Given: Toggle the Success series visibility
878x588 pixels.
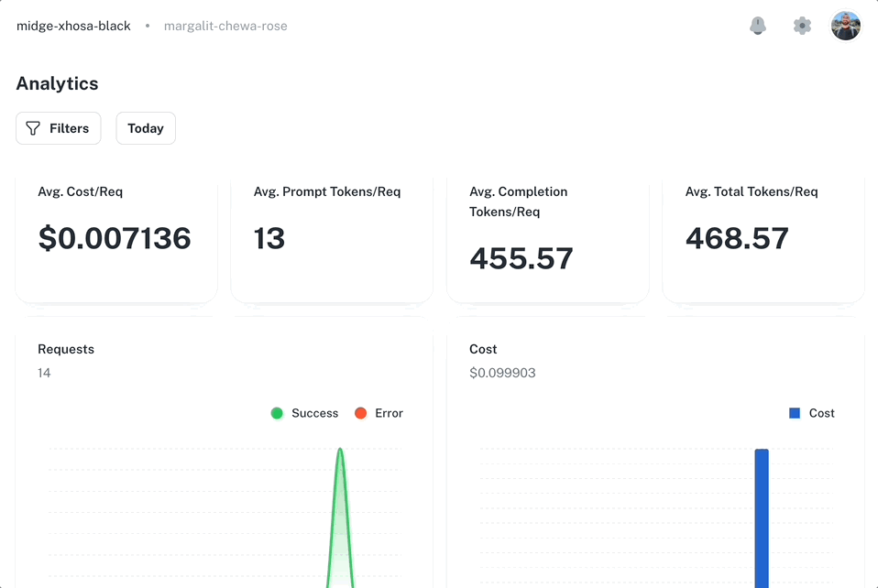Looking at the screenshot, I should pyautogui.click(x=304, y=413).
